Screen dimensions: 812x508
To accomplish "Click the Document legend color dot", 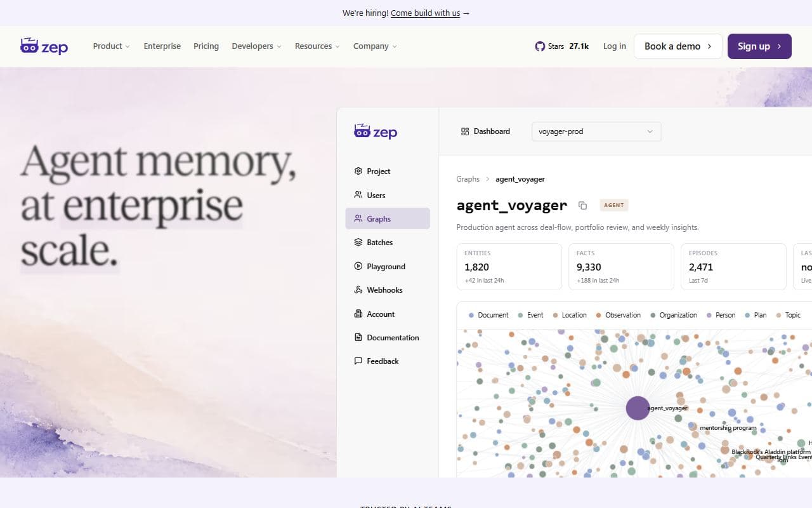I will pyautogui.click(x=471, y=315).
